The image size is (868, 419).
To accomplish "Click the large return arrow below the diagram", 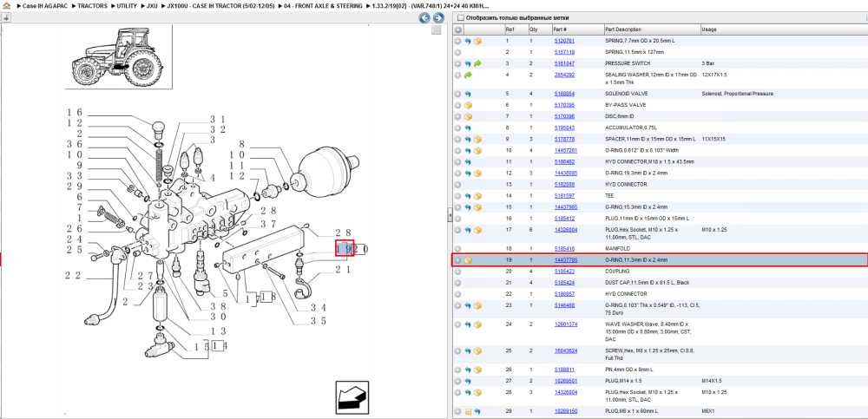I will pos(352,396).
